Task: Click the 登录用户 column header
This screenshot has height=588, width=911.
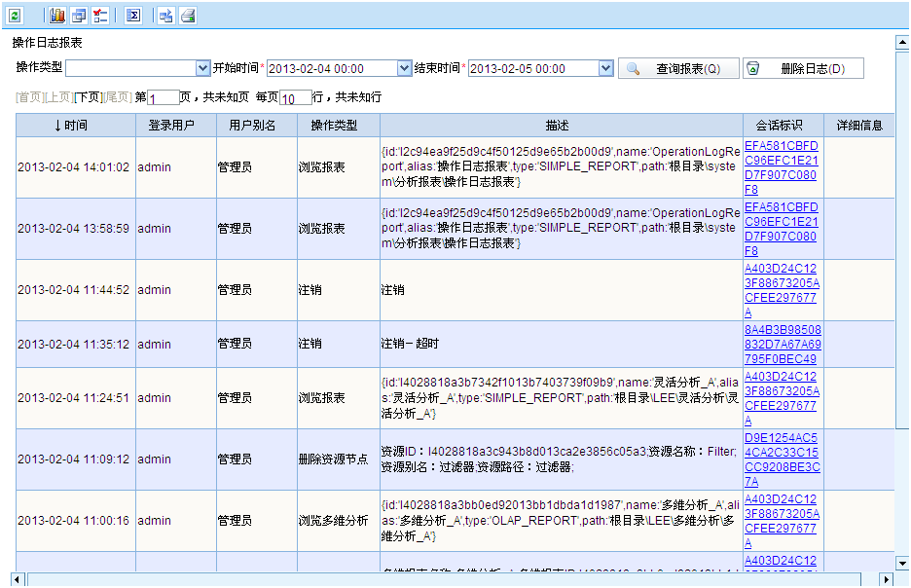Action: (x=176, y=125)
